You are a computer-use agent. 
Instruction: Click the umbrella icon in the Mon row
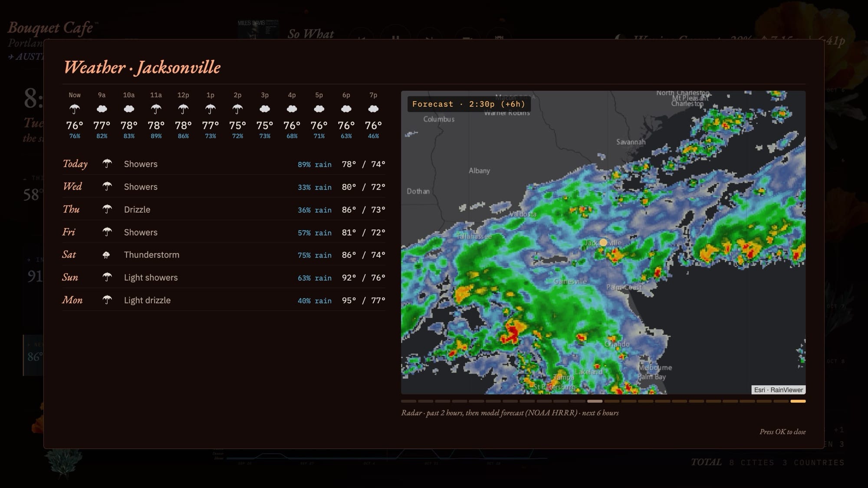(x=107, y=300)
